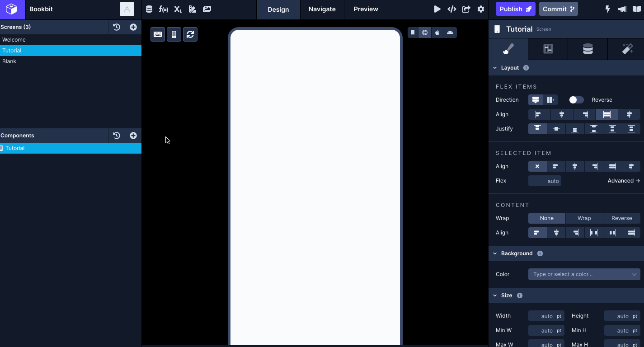Click the Publish button

click(515, 9)
